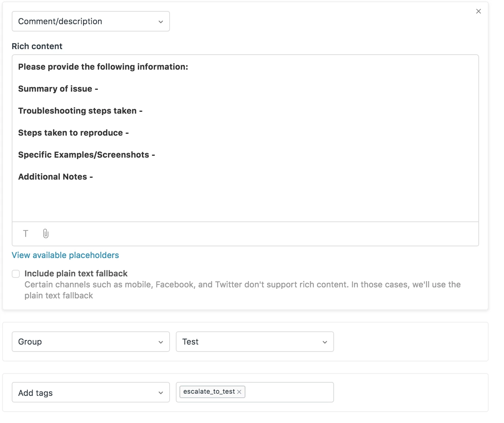Click the Please provide the following information heading
This screenshot has width=504, height=423.
coord(103,67)
